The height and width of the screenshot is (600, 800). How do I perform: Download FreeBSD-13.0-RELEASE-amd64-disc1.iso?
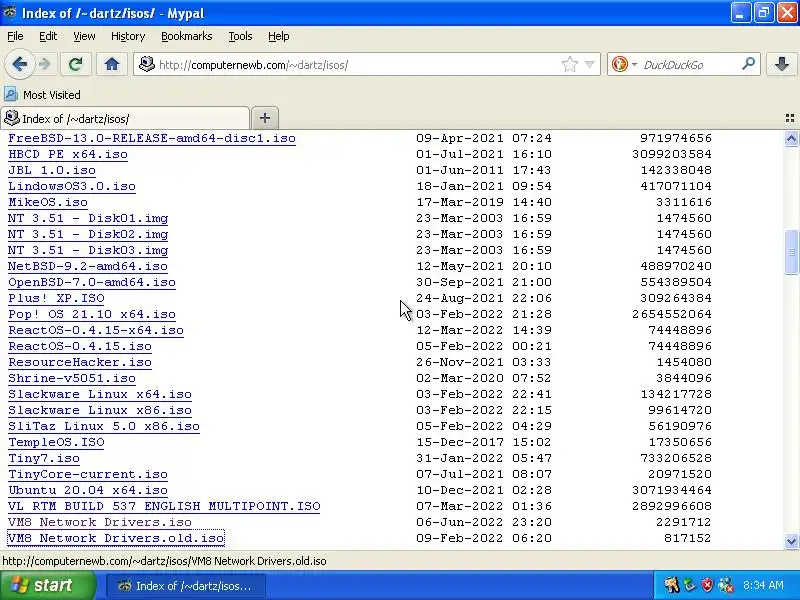[x=152, y=138]
